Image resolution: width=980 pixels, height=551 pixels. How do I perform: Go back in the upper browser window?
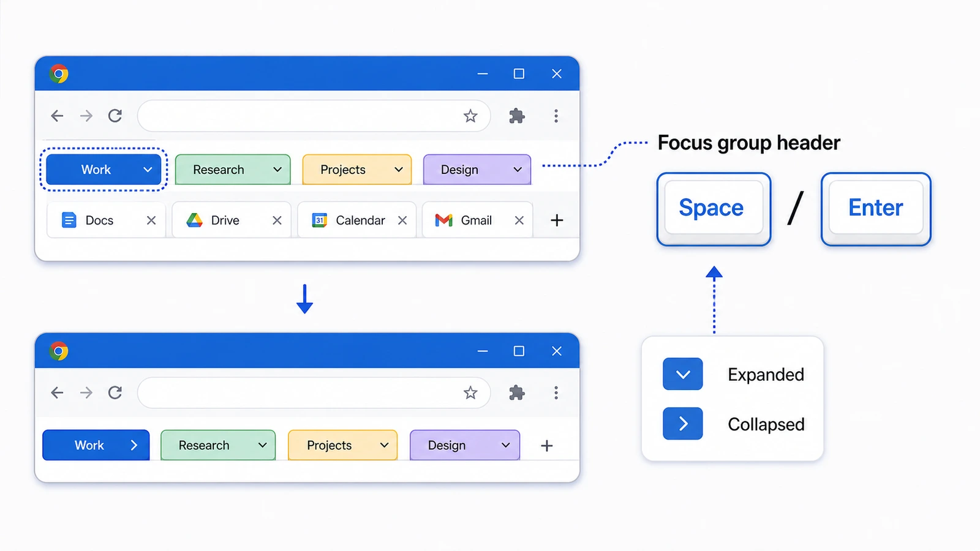pyautogui.click(x=57, y=116)
